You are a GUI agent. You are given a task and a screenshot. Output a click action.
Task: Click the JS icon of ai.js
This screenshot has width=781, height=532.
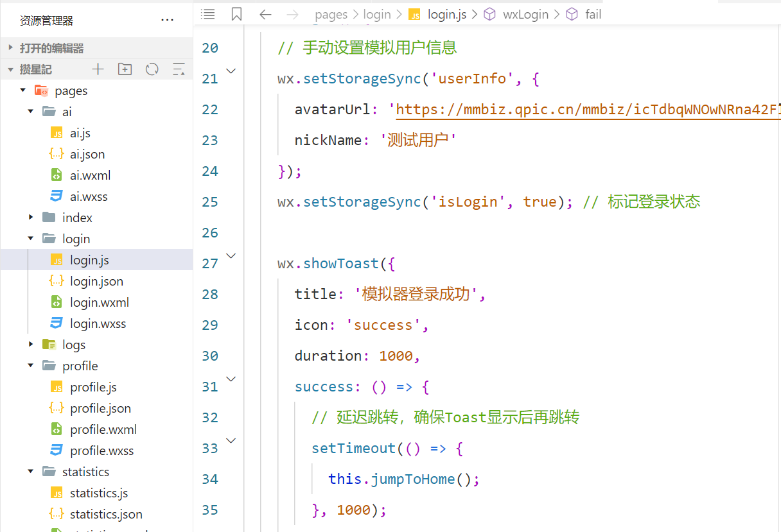point(57,133)
